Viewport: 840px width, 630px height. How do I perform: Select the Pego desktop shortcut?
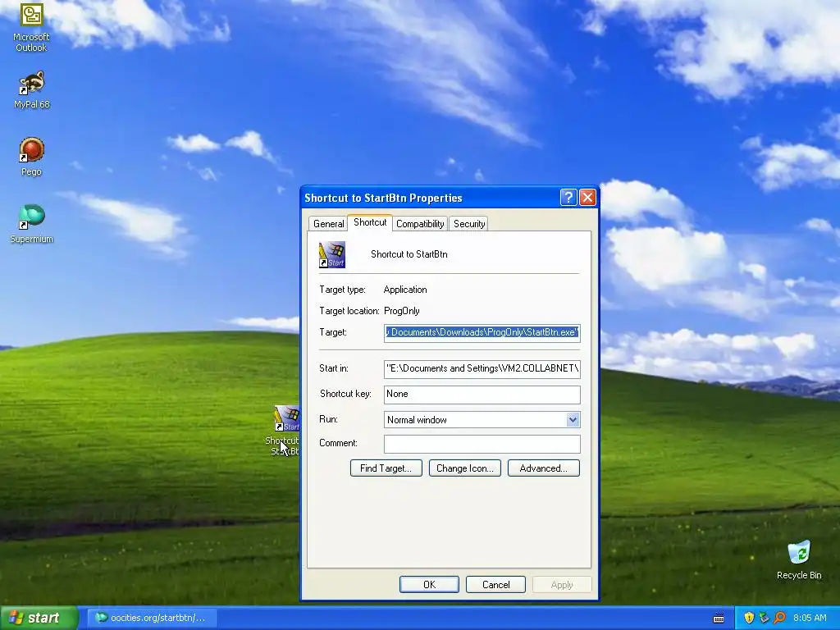click(32, 157)
